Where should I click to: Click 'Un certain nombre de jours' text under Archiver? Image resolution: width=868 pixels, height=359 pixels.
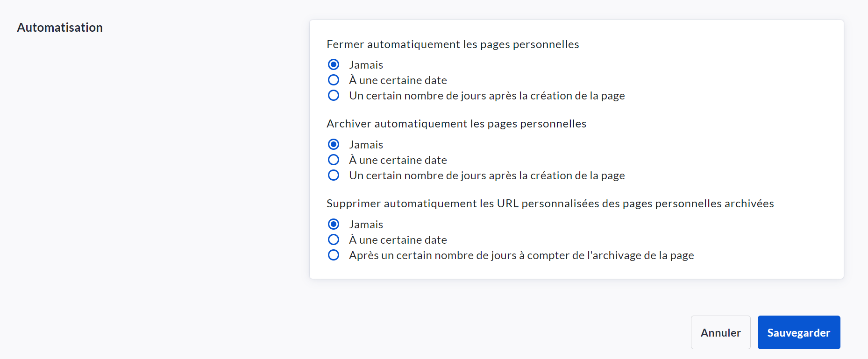pos(486,176)
